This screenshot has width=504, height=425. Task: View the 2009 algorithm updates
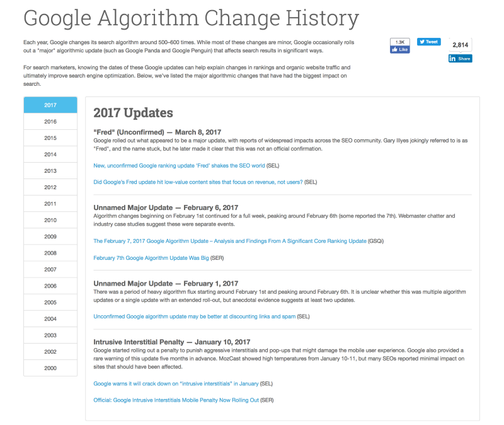50,236
